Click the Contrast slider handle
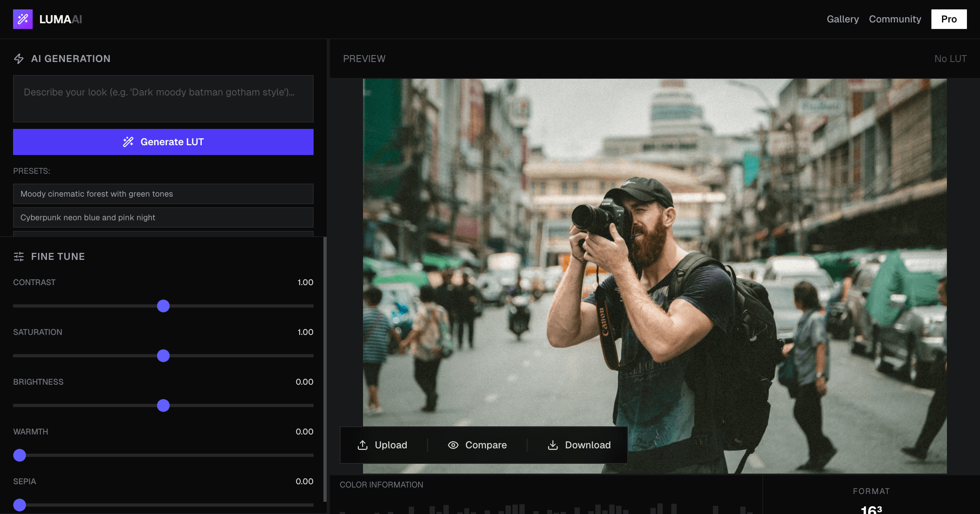 (x=163, y=306)
